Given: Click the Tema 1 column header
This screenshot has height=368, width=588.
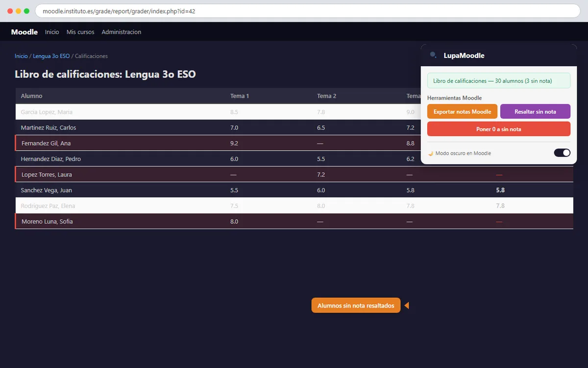Looking at the screenshot, I should click(240, 96).
